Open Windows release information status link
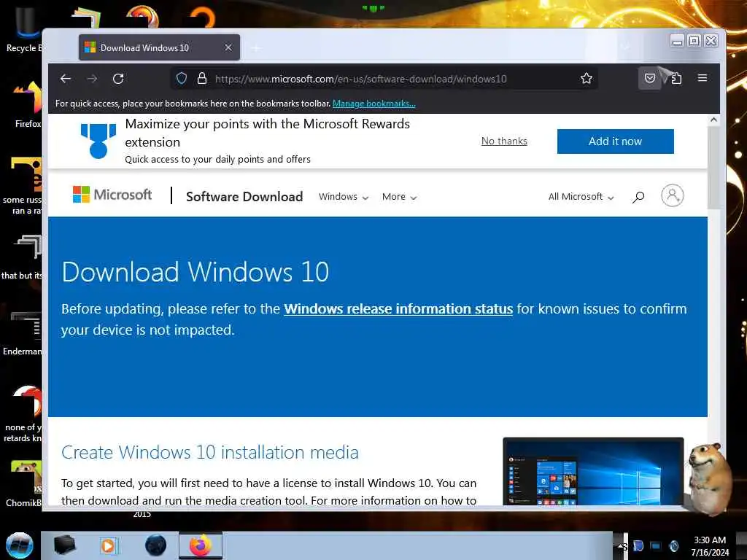This screenshot has width=747, height=560. (398, 309)
